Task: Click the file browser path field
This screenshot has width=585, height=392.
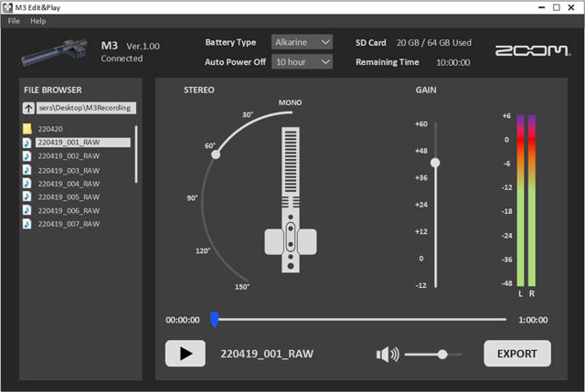Action: pyautogui.click(x=86, y=108)
